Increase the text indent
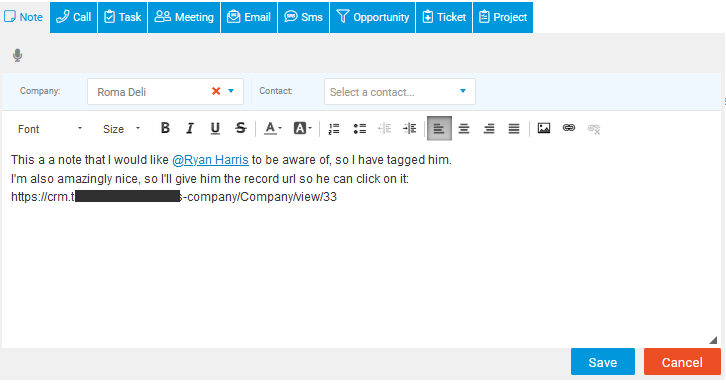The width and height of the screenshot is (726, 384). [x=410, y=129]
